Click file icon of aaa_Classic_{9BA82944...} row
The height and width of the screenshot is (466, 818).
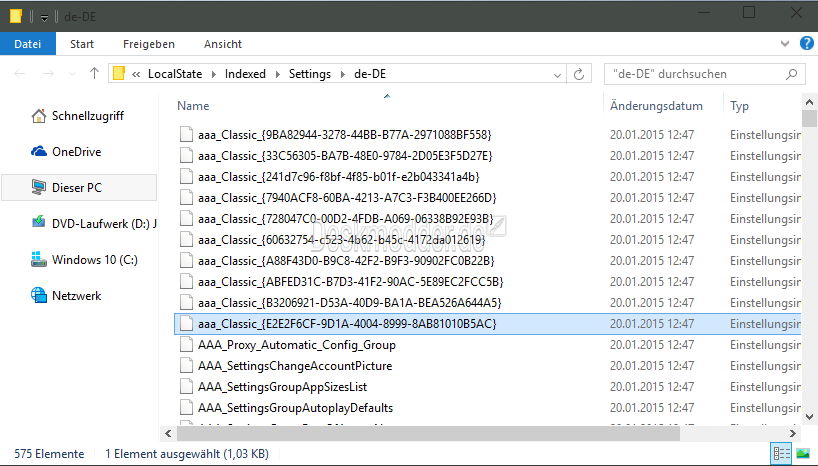[x=186, y=134]
